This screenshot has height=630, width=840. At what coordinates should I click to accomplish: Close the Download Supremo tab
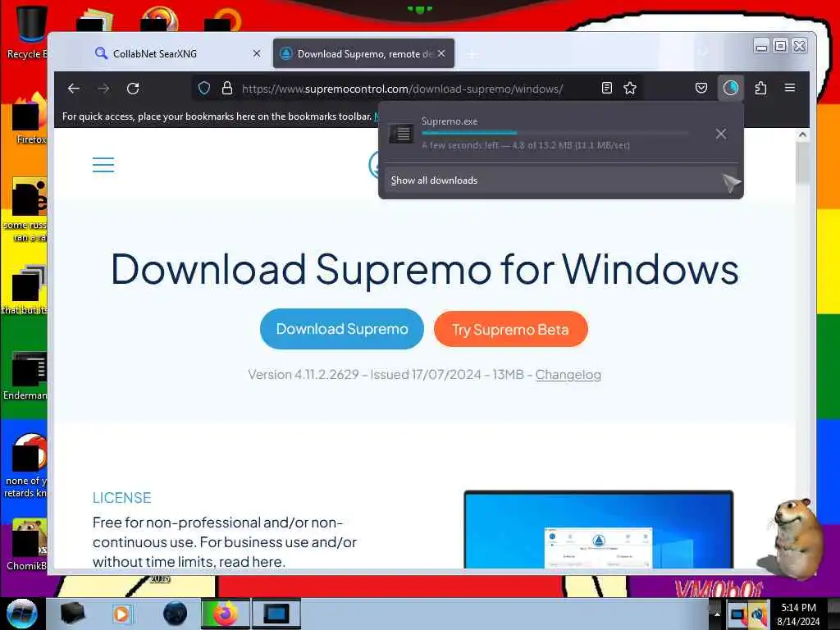(x=441, y=53)
